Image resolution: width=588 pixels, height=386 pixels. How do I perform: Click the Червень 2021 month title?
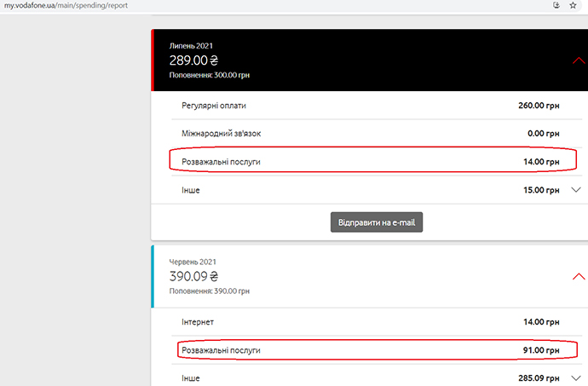[x=195, y=261]
